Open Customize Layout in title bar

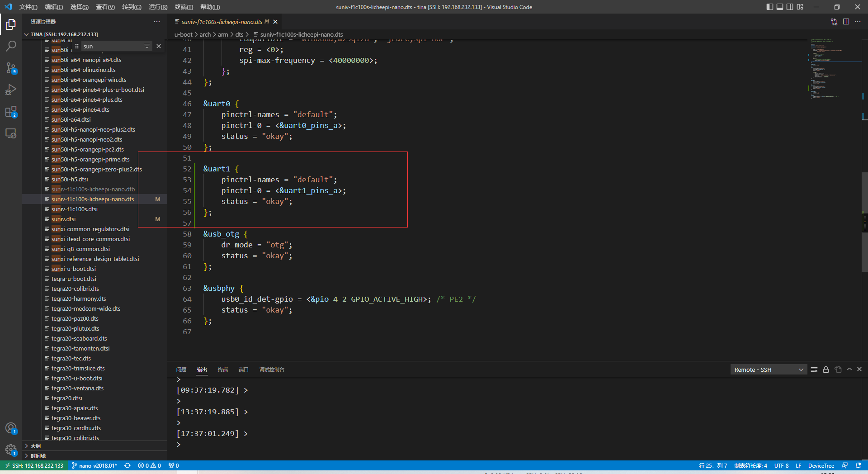[800, 7]
